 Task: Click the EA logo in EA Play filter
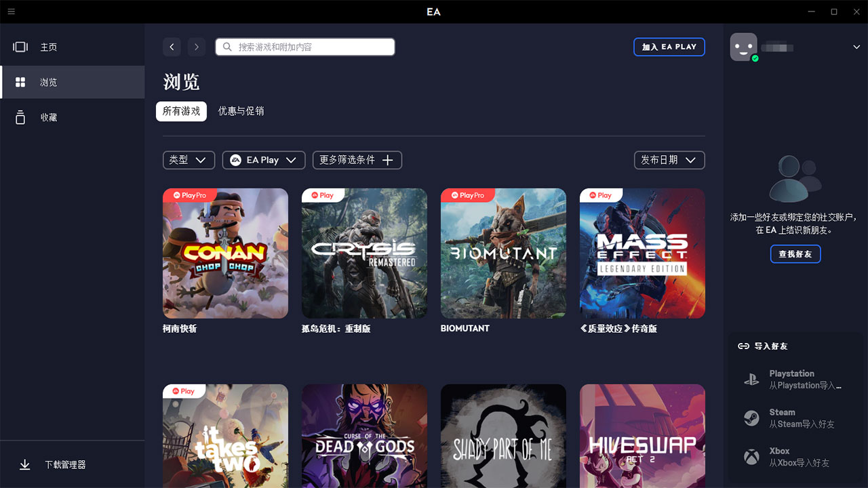[x=235, y=160]
